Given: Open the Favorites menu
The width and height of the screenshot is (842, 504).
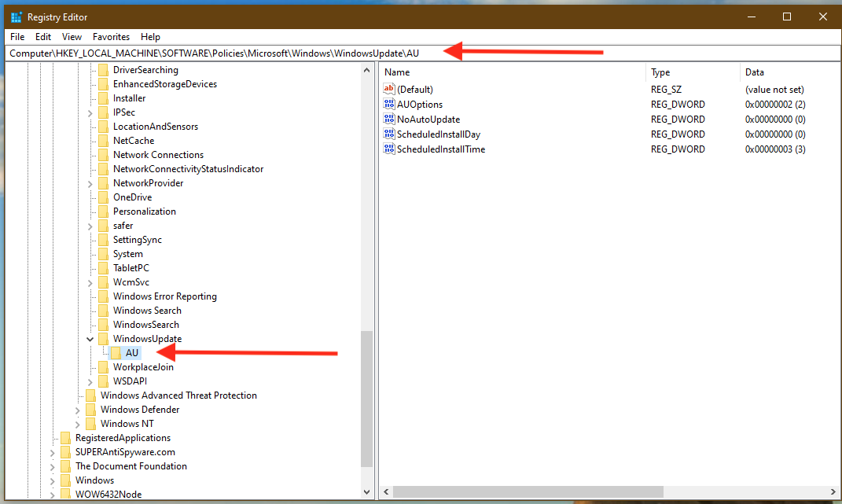Looking at the screenshot, I should (111, 37).
